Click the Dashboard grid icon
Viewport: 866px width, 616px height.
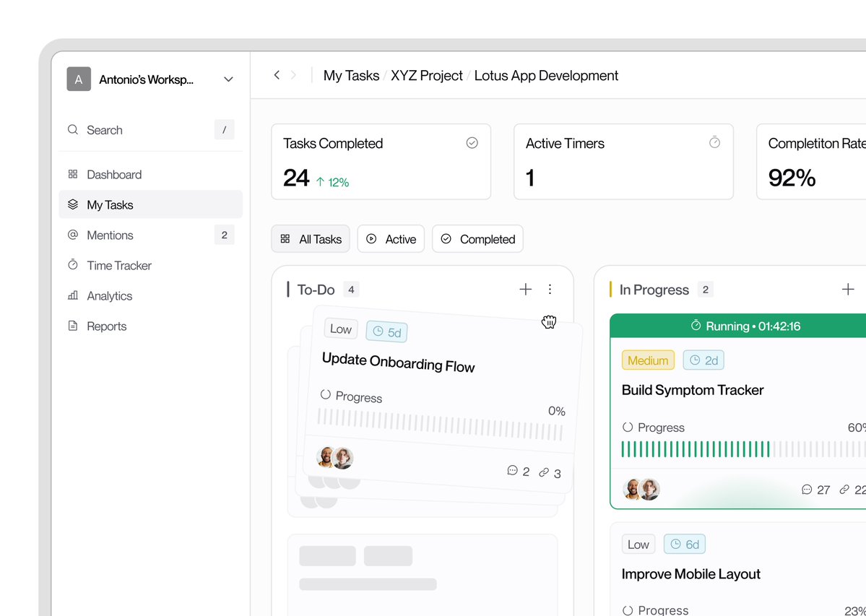pyautogui.click(x=73, y=175)
